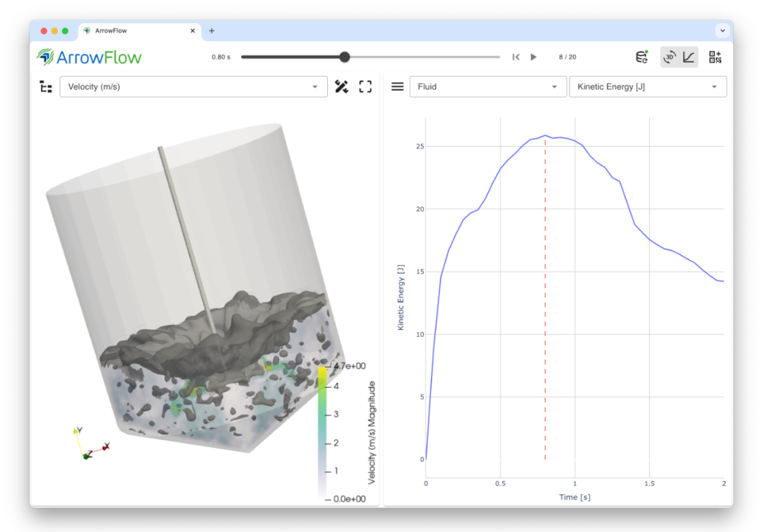The width and height of the screenshot is (763, 532).
Task: Toggle the 3D view panel
Action: (670, 57)
